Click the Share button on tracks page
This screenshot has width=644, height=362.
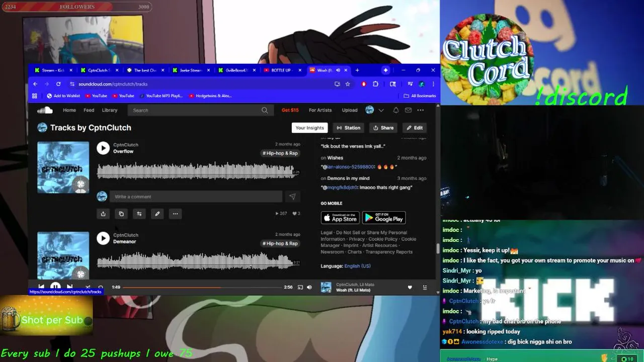[383, 128]
